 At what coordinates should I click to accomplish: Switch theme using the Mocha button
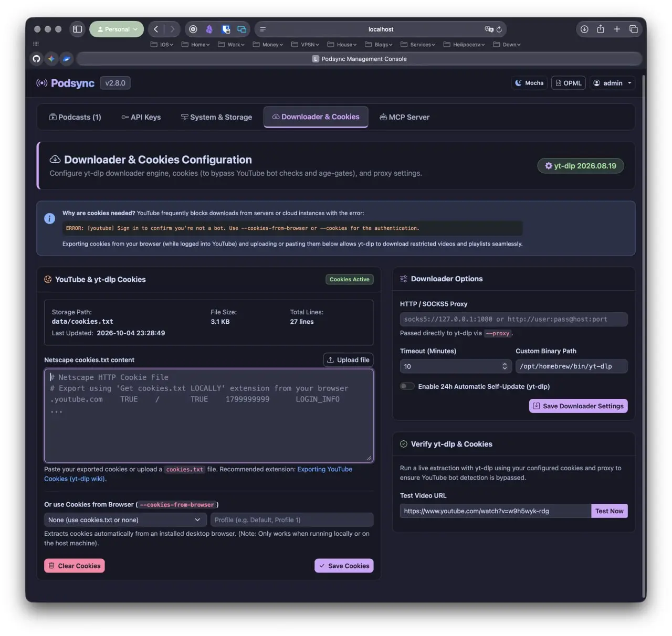(x=529, y=83)
